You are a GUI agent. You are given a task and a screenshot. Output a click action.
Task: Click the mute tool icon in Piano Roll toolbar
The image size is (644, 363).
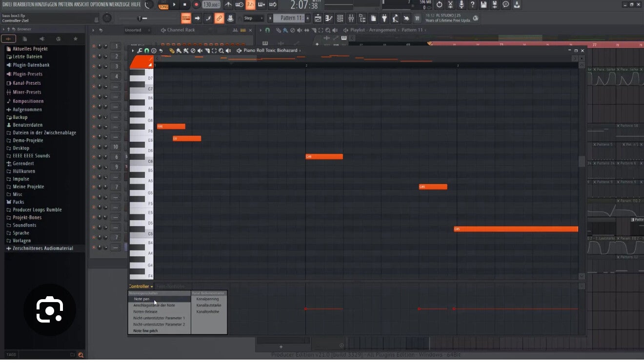[200, 51]
